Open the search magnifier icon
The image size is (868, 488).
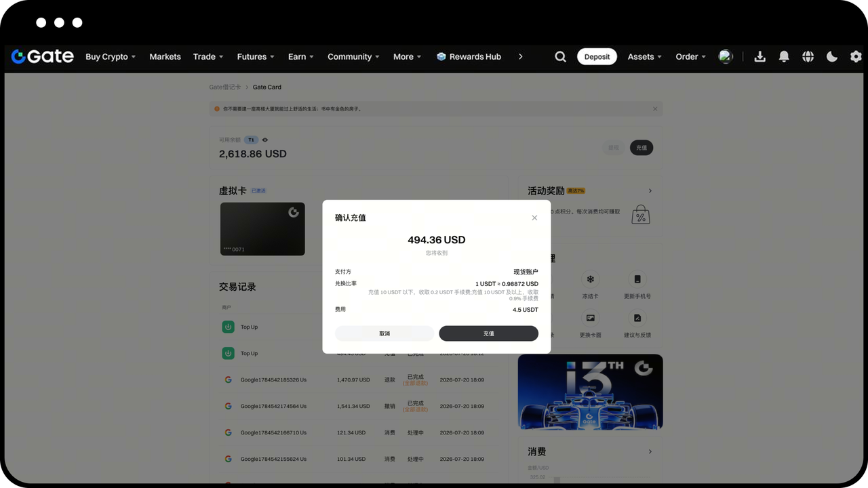tap(560, 57)
